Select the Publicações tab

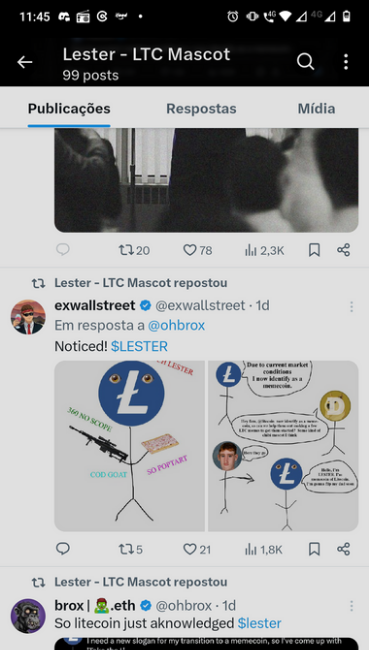click(x=69, y=109)
